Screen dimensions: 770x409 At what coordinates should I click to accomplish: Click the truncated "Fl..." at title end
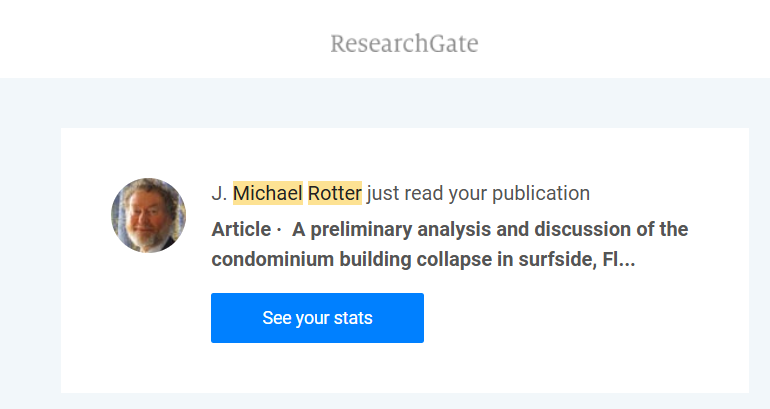coord(619,259)
